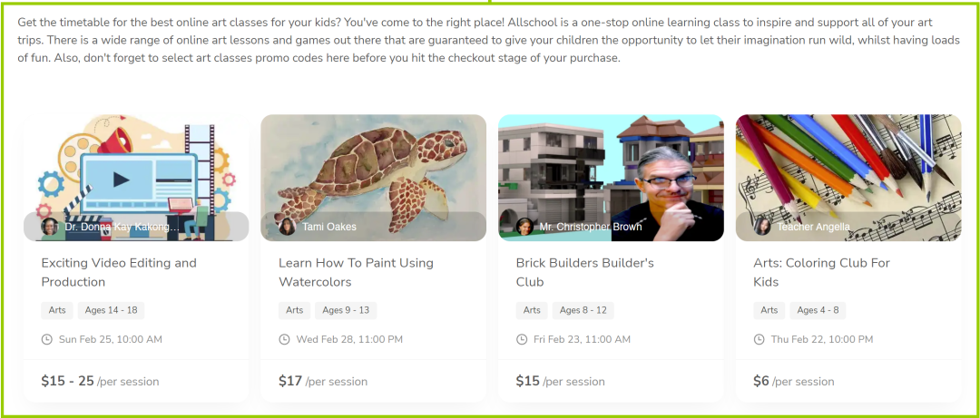Click Arts tag on Brick Builders card

532,310
